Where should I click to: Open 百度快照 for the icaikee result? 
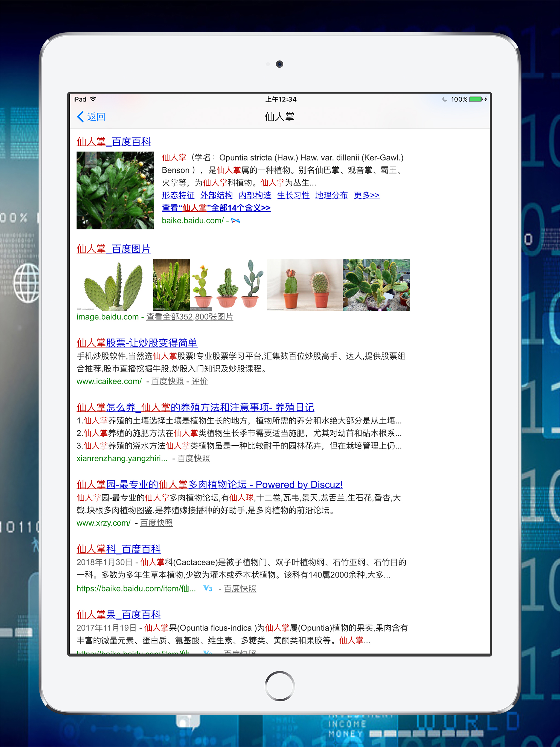point(168,381)
